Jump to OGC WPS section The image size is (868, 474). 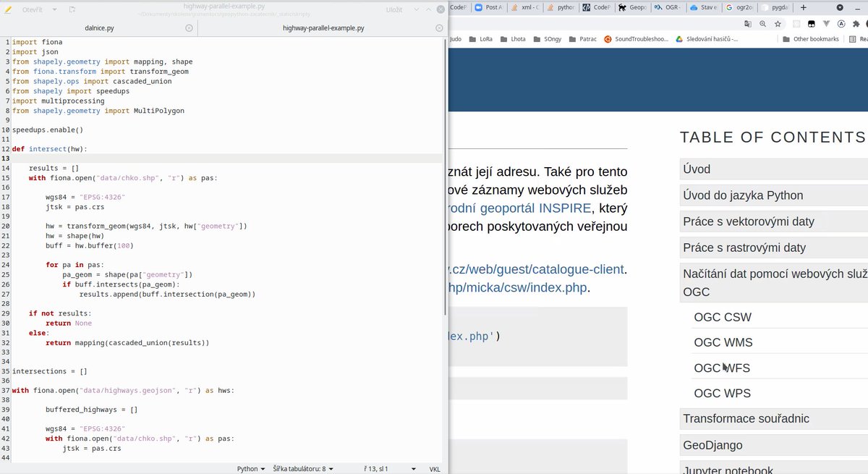(722, 394)
